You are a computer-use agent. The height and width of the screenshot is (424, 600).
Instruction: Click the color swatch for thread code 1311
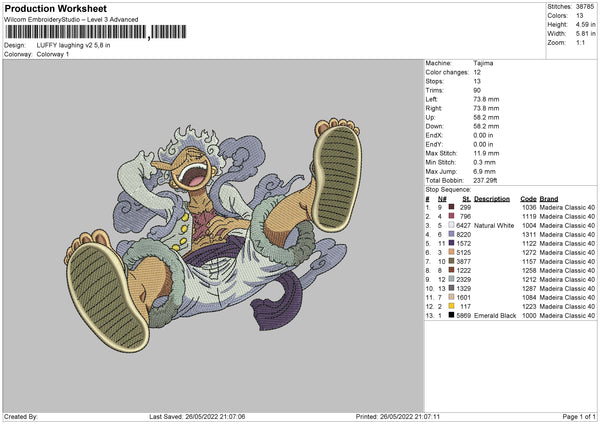[x=451, y=234]
